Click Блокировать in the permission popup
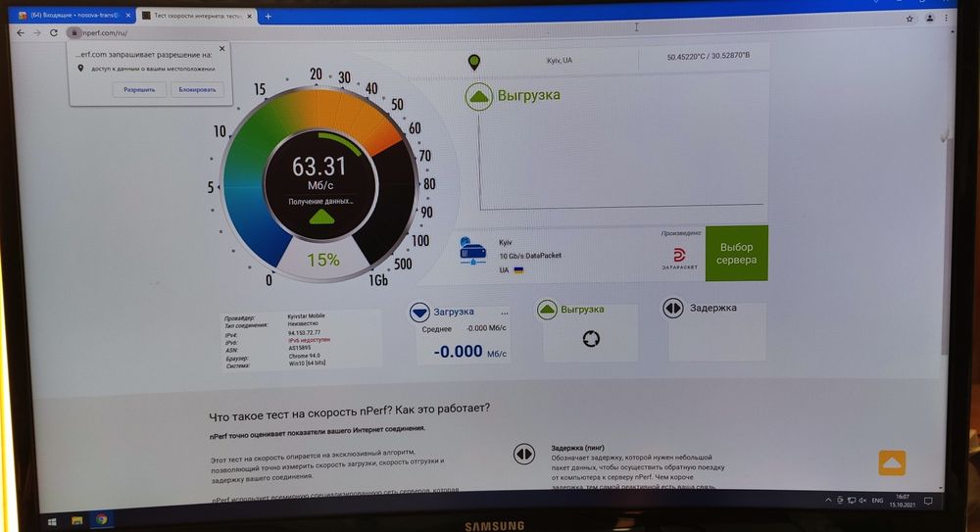 tap(198, 90)
